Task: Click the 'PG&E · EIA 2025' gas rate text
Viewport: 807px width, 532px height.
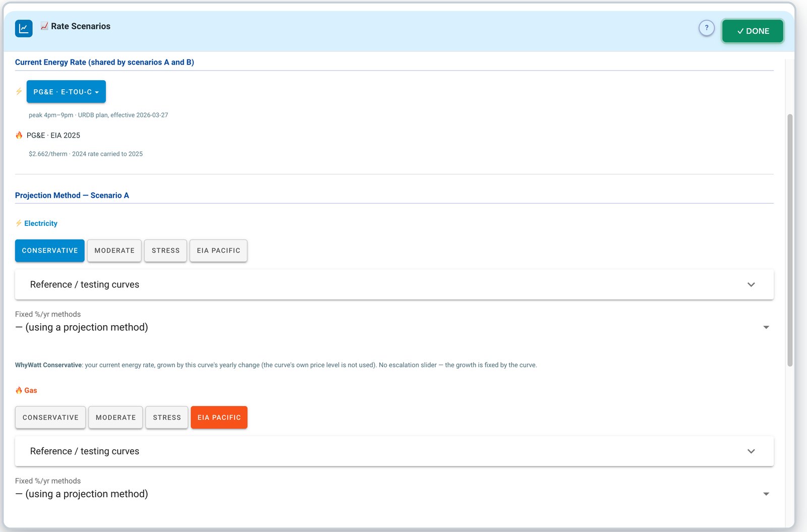Action: [53, 135]
